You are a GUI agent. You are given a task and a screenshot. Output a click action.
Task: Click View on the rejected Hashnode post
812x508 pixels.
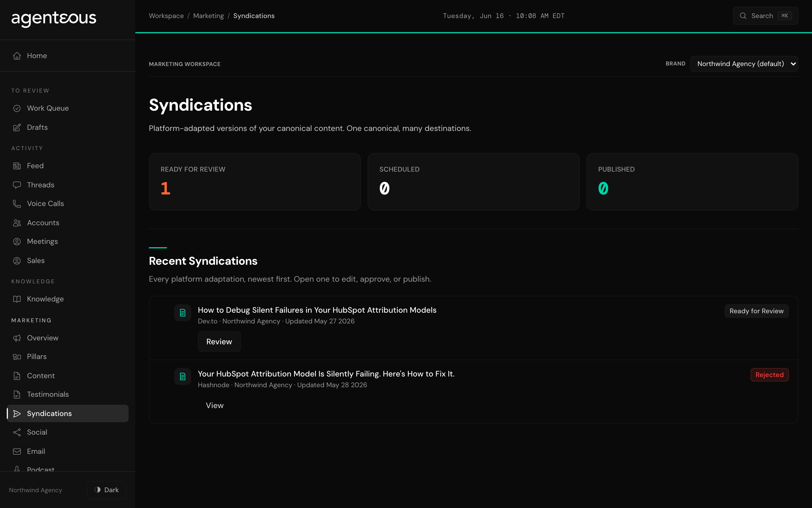(215, 406)
